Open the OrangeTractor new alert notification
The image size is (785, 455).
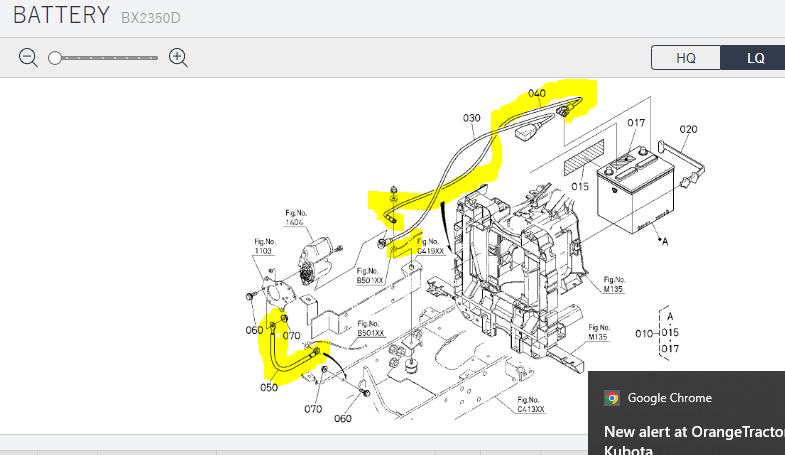[x=694, y=439]
